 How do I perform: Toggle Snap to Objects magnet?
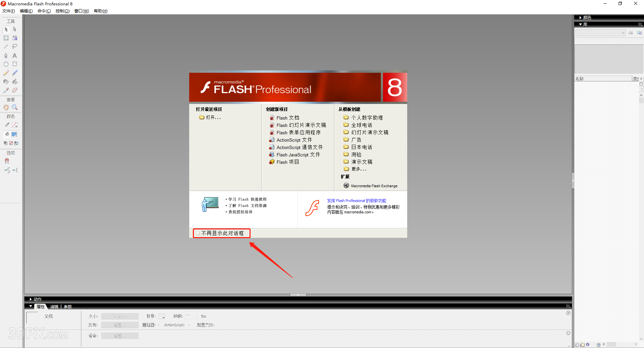point(7,161)
